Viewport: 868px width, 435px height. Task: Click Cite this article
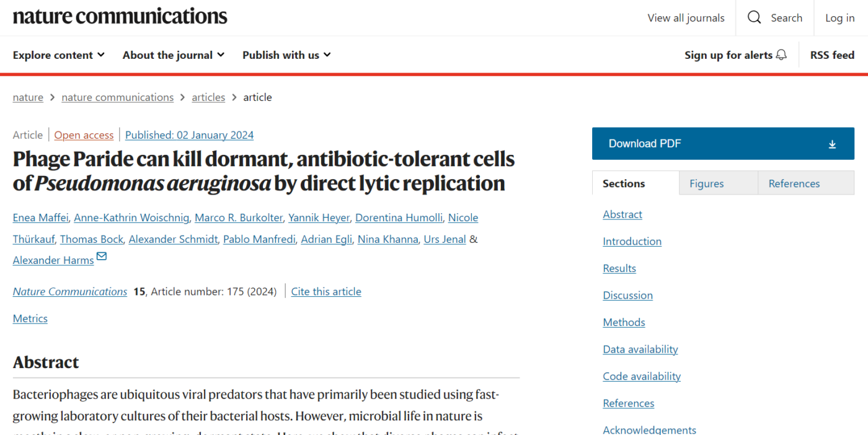point(326,291)
